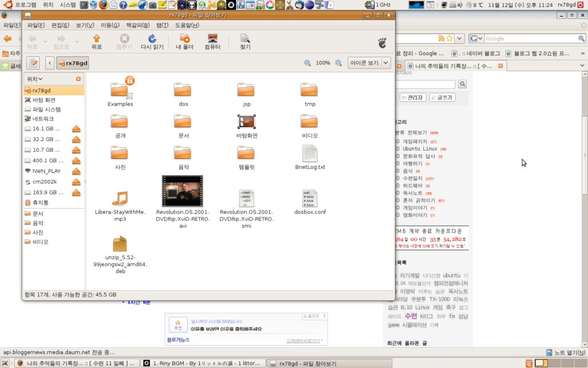Close the places side pane
This screenshot has width=588, height=368.
[78, 79]
